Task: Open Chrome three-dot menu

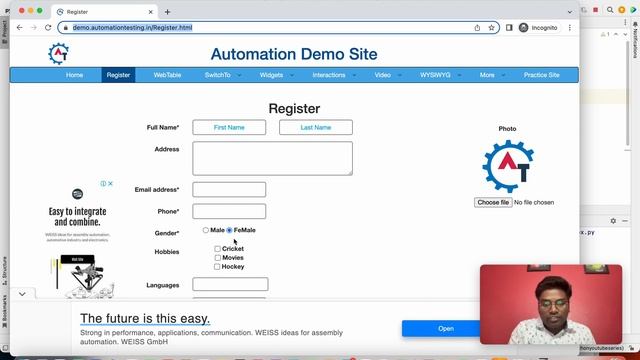Action: (x=570, y=28)
